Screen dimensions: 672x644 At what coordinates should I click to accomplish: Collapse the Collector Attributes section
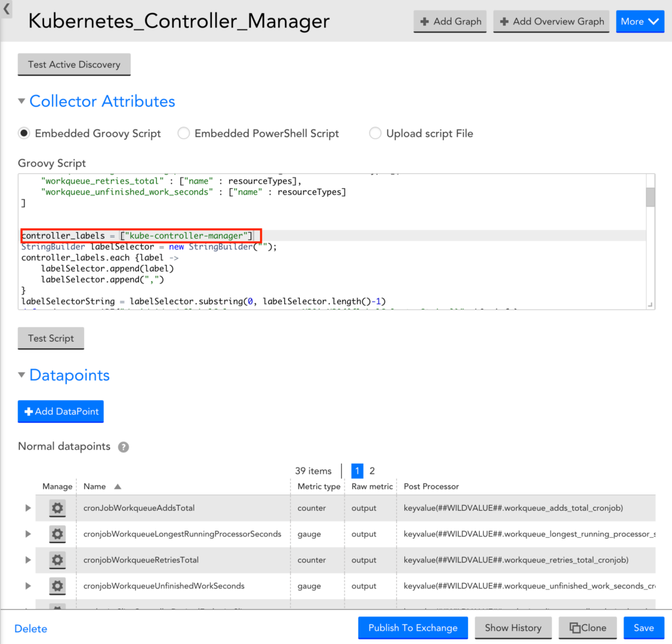[22, 102]
